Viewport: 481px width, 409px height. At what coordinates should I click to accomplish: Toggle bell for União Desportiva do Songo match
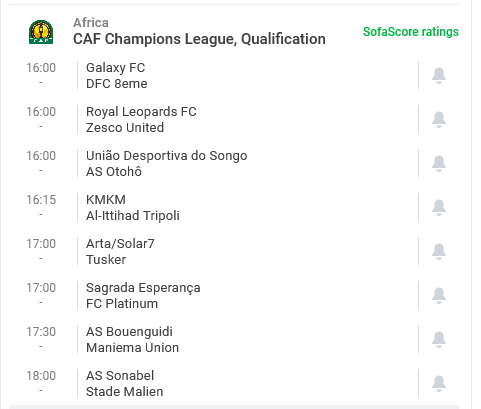coord(439,163)
